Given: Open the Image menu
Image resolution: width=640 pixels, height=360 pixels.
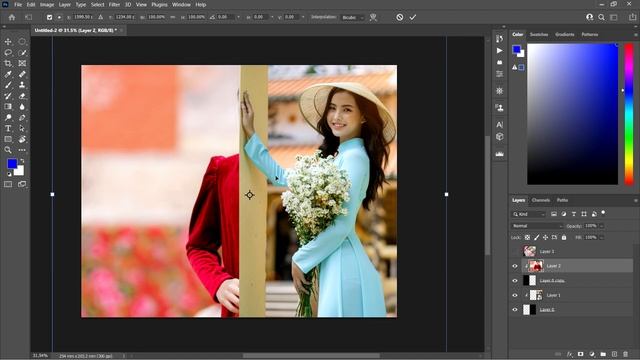Looking at the screenshot, I should pos(47,4).
